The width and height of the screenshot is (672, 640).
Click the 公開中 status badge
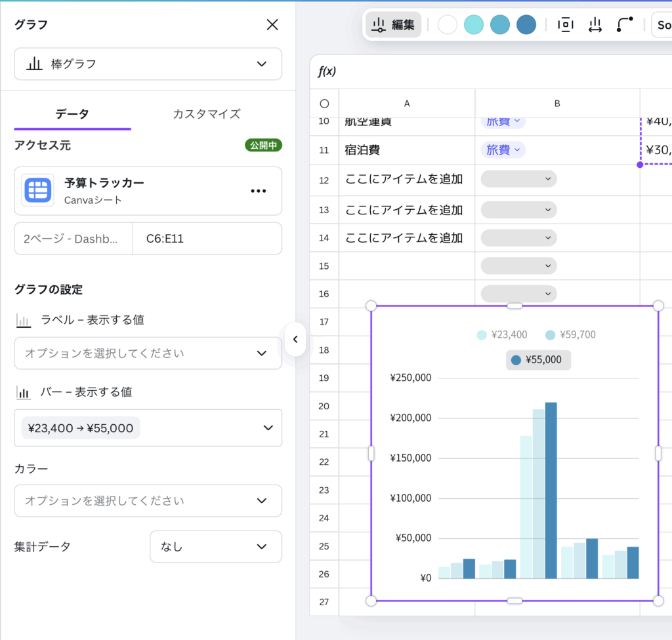(263, 145)
